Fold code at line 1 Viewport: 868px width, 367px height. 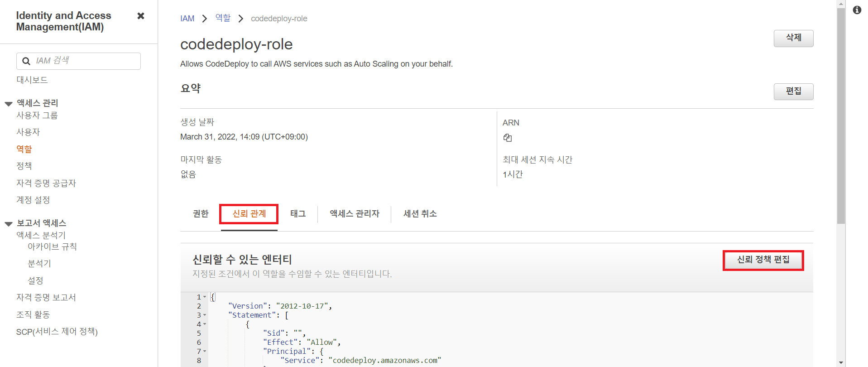(205, 297)
